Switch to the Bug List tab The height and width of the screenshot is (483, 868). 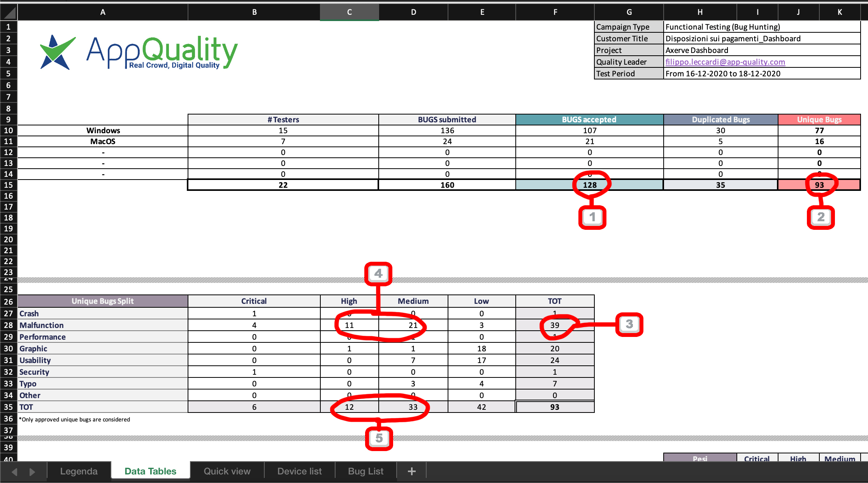pos(365,471)
